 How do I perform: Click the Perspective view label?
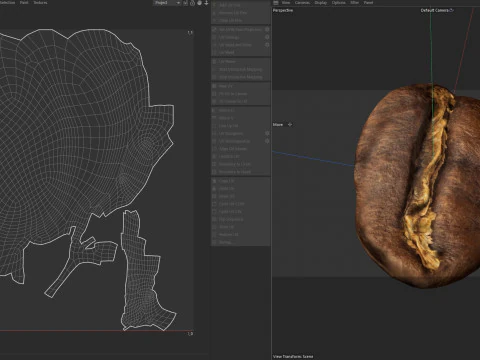click(x=283, y=10)
